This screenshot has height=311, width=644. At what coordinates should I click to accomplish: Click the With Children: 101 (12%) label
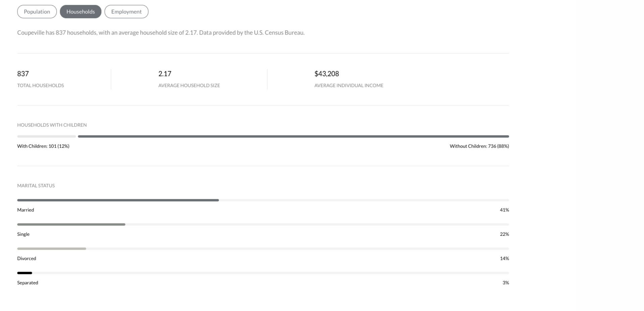pyautogui.click(x=43, y=146)
